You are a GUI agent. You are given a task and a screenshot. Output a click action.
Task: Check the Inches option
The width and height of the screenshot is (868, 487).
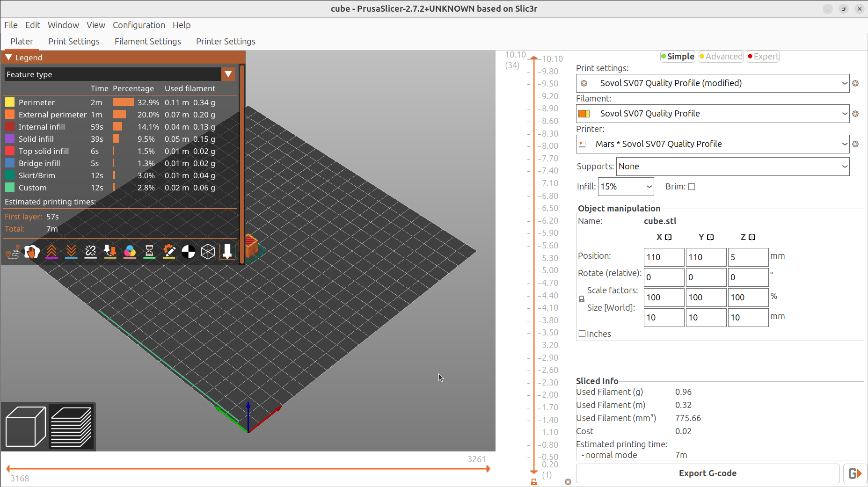point(582,334)
